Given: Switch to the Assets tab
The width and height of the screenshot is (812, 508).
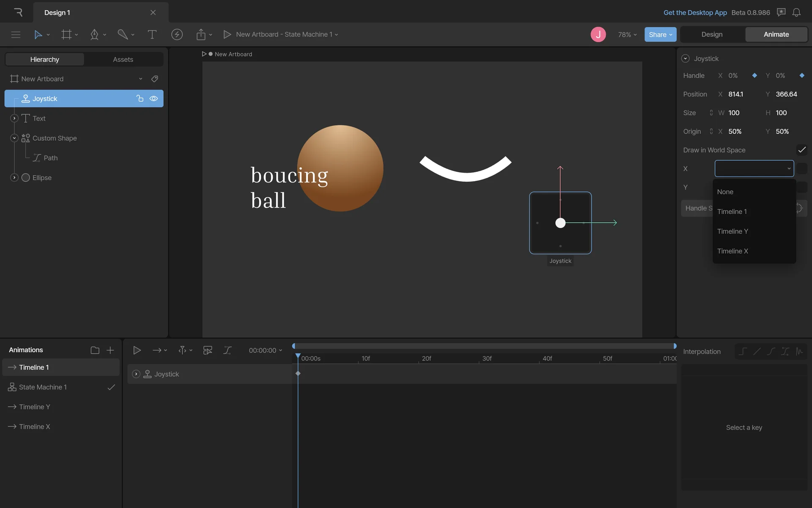Looking at the screenshot, I should [123, 59].
